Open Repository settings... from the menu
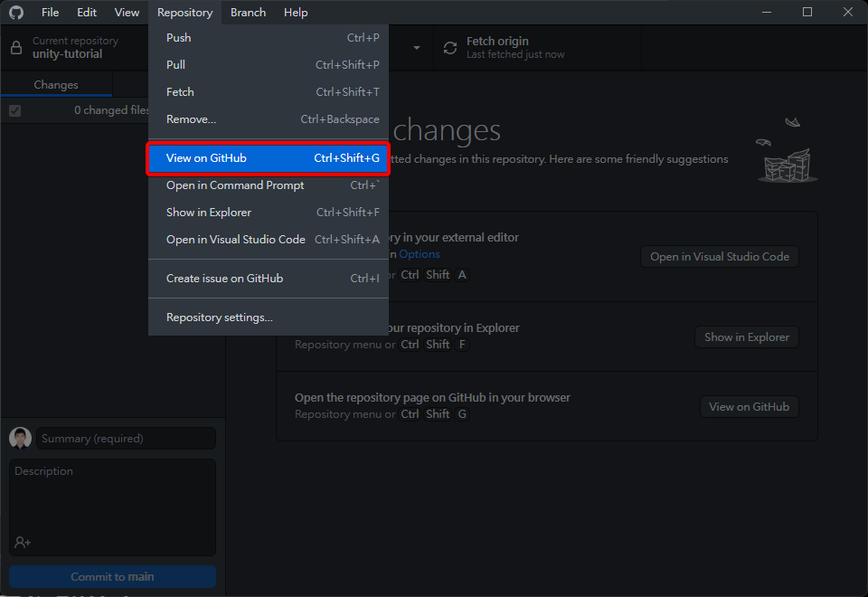 click(x=269, y=317)
